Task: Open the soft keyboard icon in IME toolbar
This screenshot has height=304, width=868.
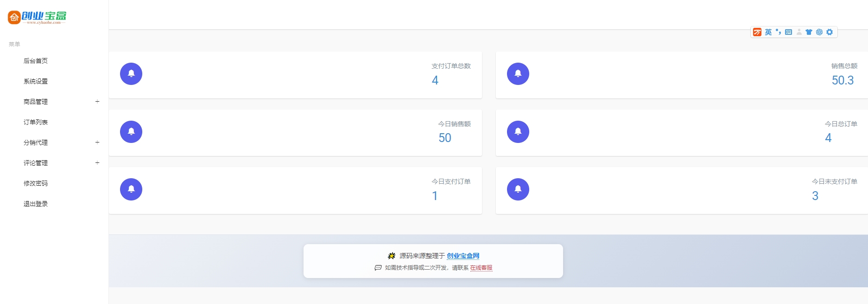Action: 788,32
